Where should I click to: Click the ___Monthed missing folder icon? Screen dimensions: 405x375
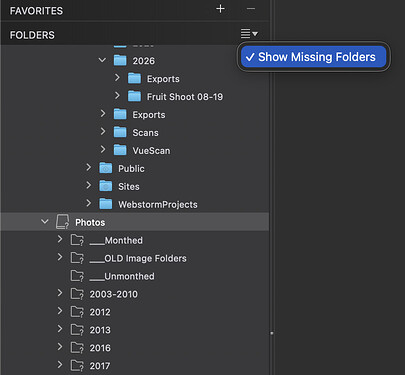(77, 240)
